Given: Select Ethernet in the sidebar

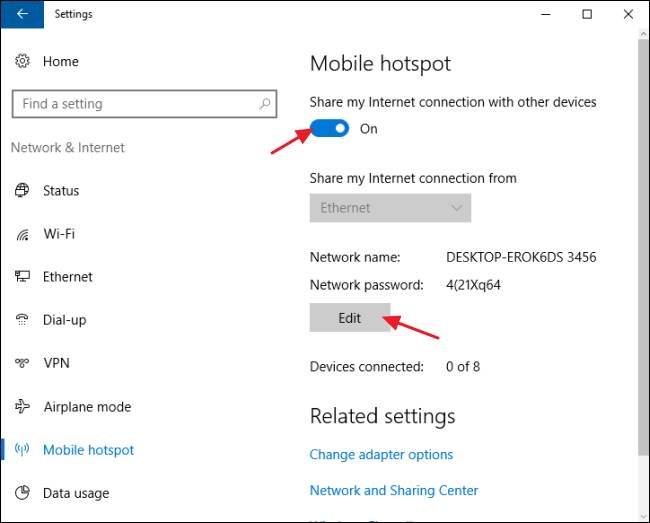Looking at the screenshot, I should click(68, 276).
